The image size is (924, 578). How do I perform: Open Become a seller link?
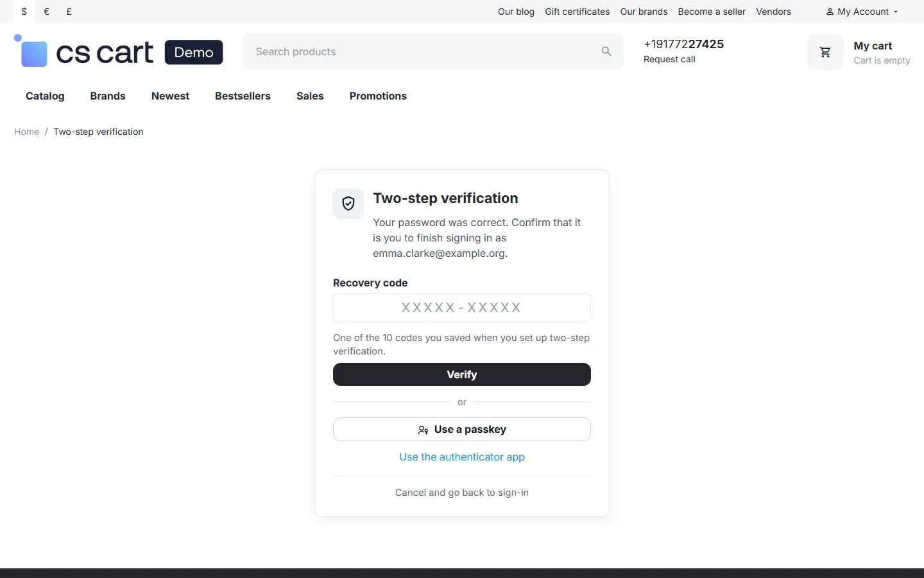click(x=712, y=12)
